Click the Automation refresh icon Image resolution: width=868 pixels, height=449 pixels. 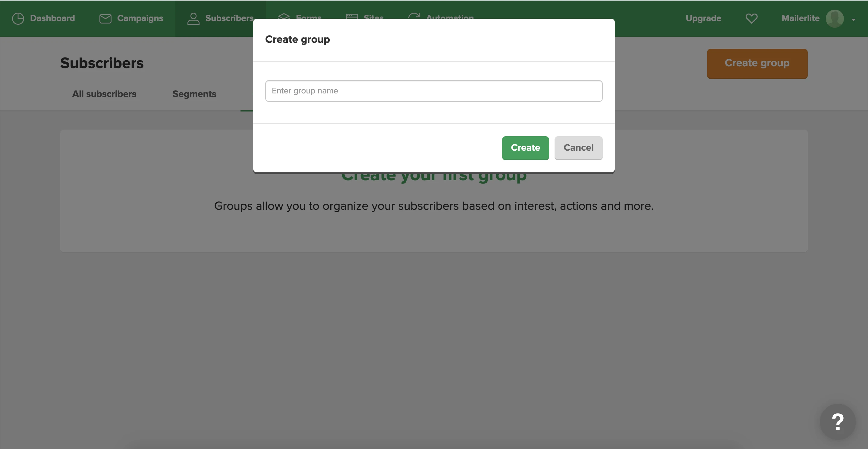tap(414, 16)
